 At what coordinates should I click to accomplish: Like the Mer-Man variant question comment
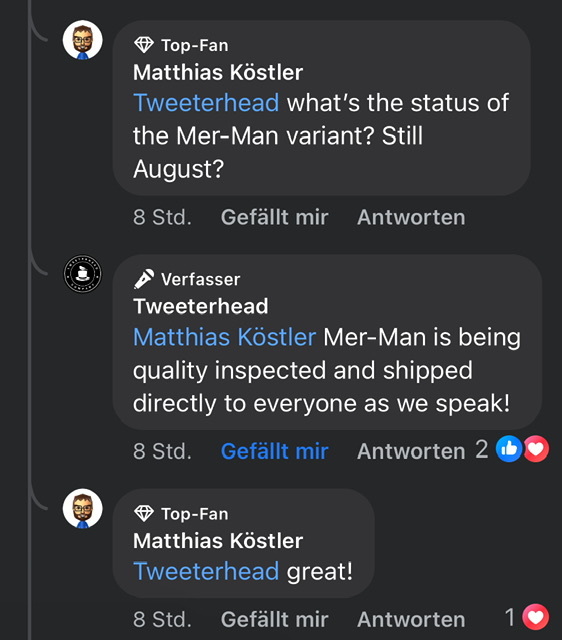pyautogui.click(x=274, y=217)
